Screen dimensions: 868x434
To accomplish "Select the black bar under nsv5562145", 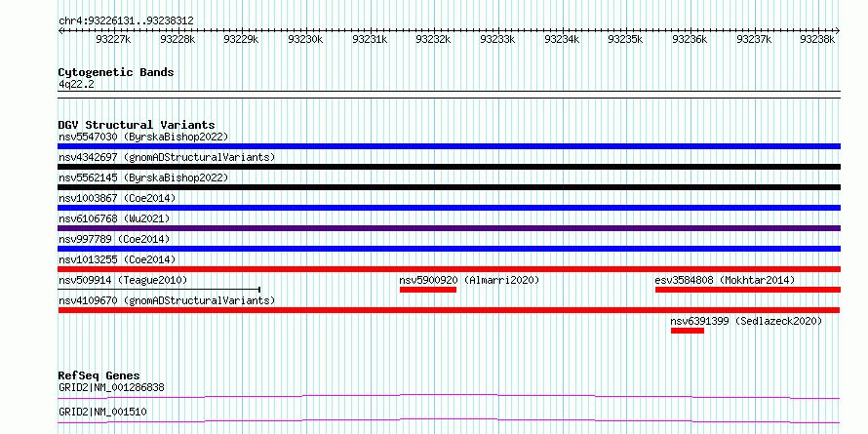I will 449,187.
